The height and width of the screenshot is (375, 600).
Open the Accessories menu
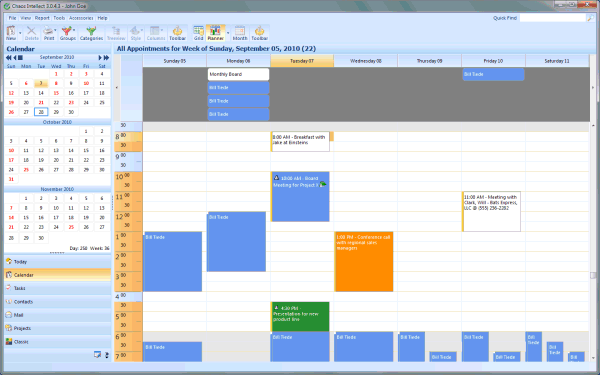pyautogui.click(x=81, y=18)
